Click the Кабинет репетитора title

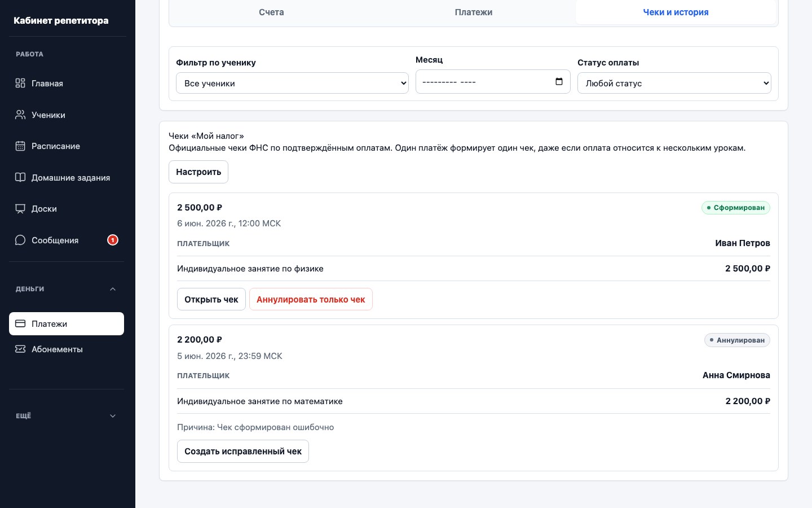coord(61,20)
